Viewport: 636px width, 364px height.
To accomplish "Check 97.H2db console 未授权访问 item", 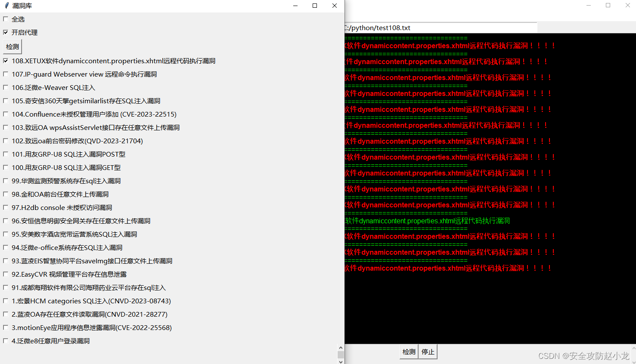I will coord(6,207).
